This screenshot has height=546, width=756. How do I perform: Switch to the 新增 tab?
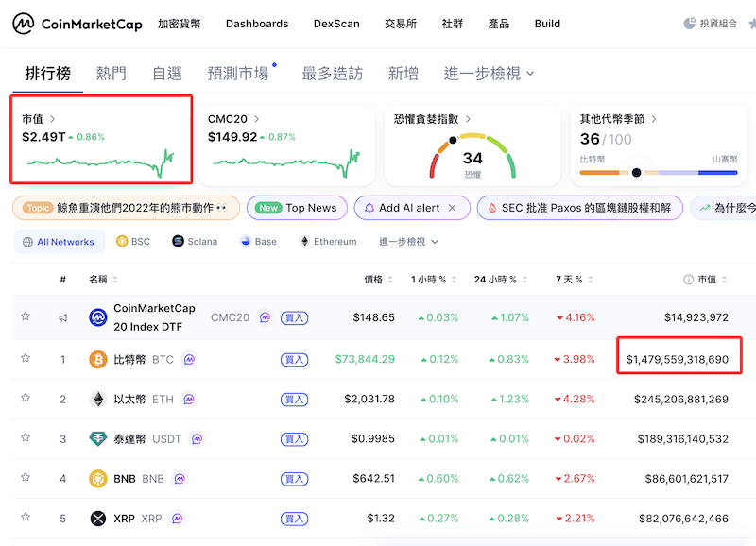pyautogui.click(x=404, y=74)
